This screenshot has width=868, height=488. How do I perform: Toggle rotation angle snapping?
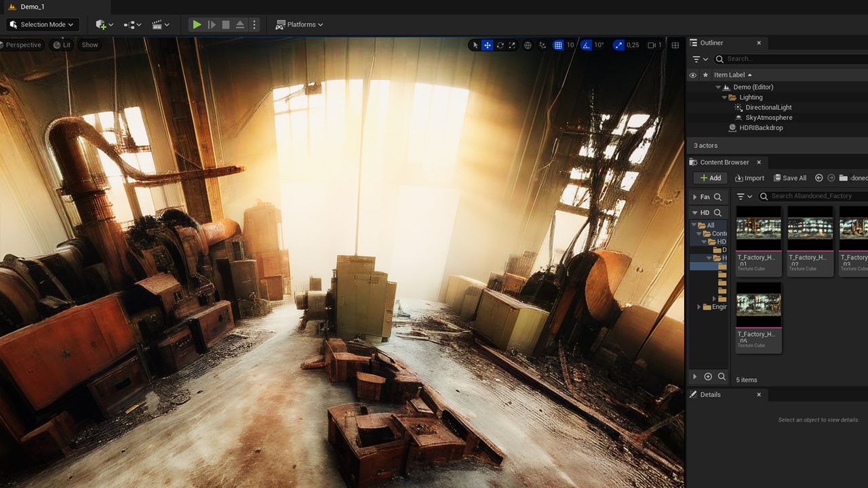586,45
